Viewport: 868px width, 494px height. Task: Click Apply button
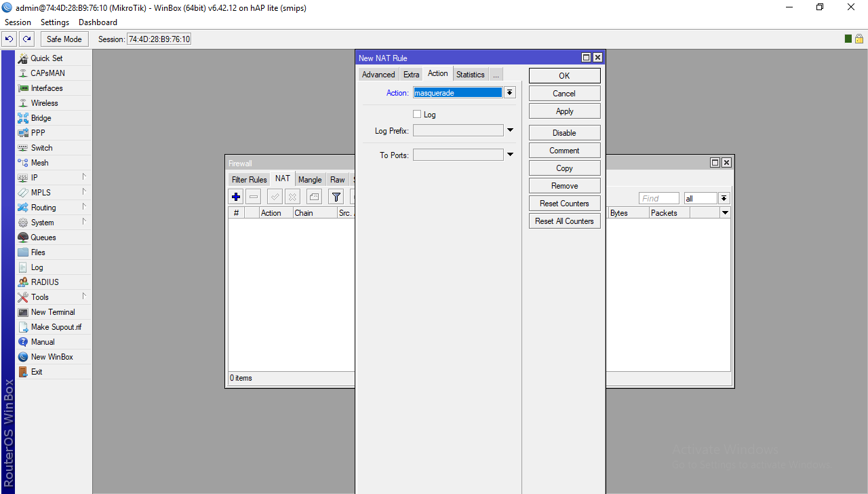[564, 111]
